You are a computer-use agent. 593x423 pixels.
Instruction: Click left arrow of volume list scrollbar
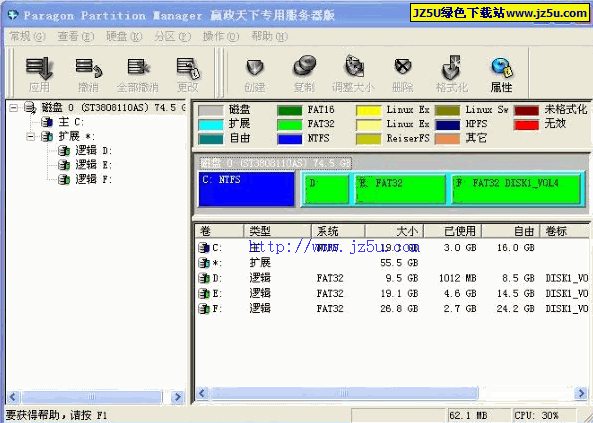click(202, 393)
